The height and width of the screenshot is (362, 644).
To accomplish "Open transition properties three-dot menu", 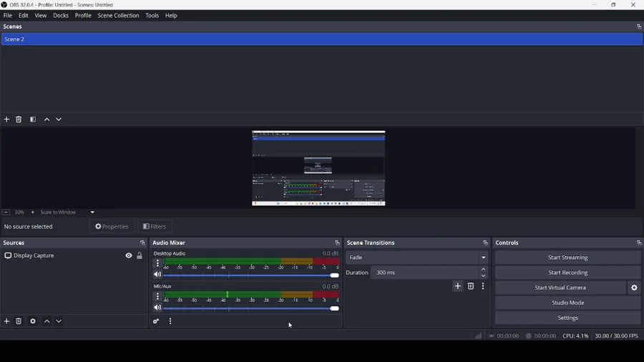I will pos(483,286).
